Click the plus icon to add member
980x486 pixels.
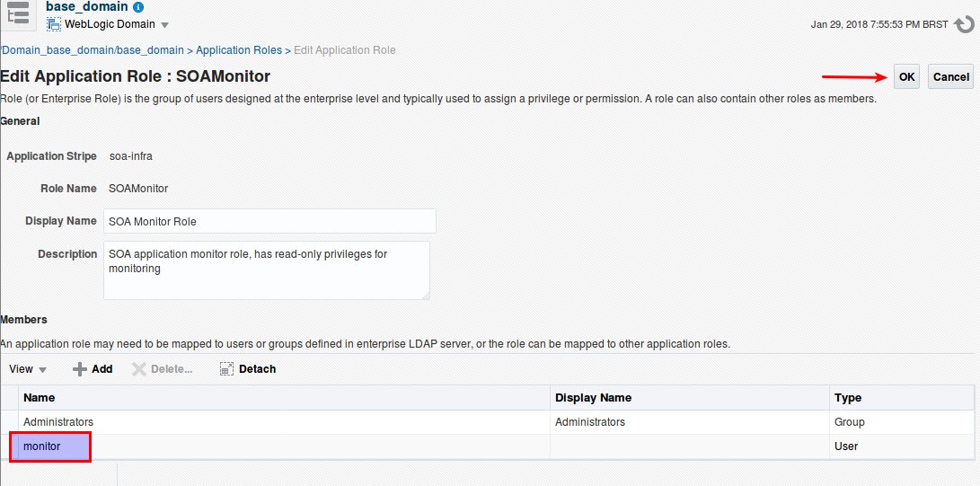pos(79,369)
